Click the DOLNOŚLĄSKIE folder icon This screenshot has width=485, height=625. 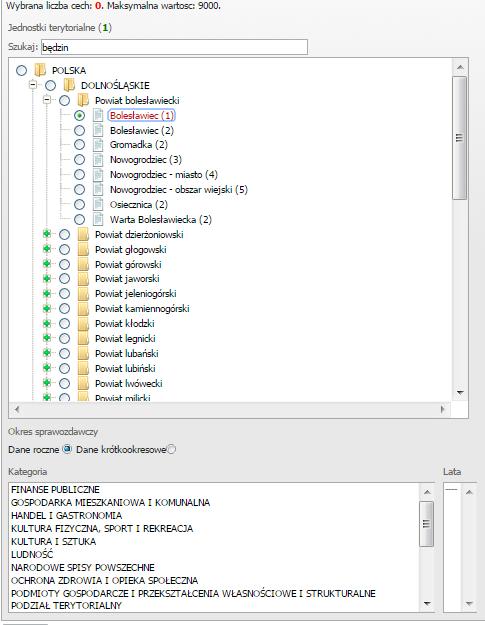69,85
